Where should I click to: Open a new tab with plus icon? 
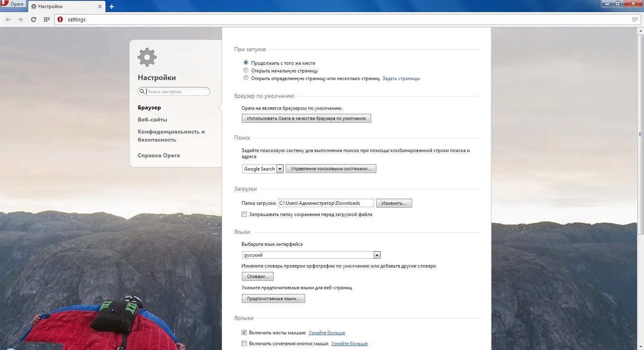pyautogui.click(x=111, y=6)
